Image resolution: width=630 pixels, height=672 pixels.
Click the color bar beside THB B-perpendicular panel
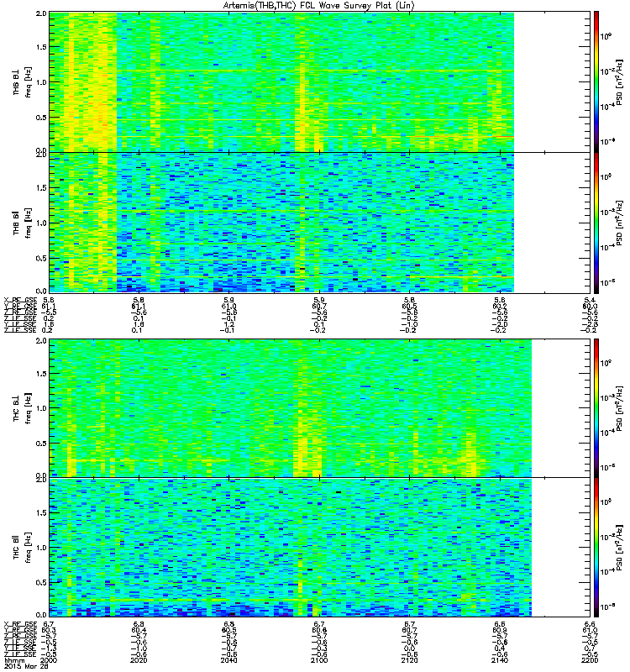(596, 81)
